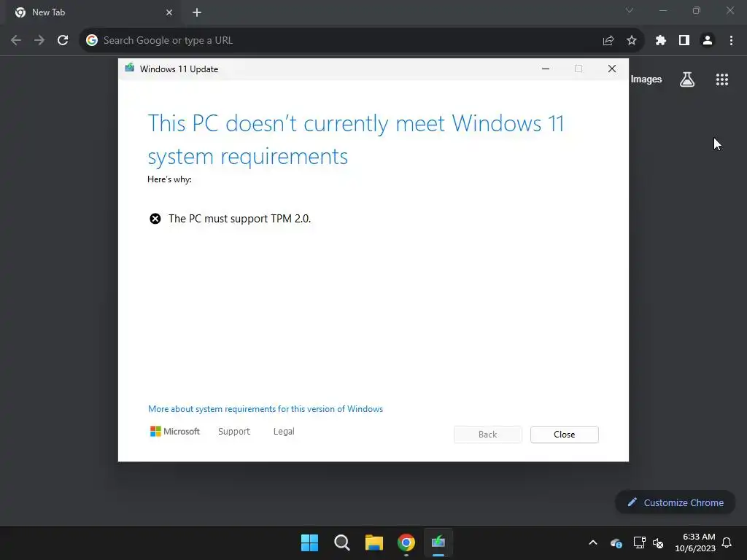Close the Windows 11 Update dialog window
Screen dimensions: 747x560
(612, 69)
